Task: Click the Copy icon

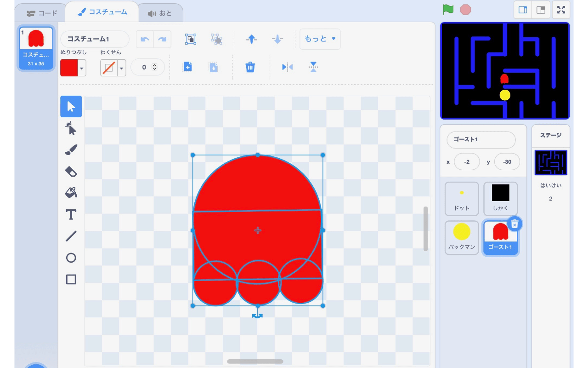Action: 187,67
